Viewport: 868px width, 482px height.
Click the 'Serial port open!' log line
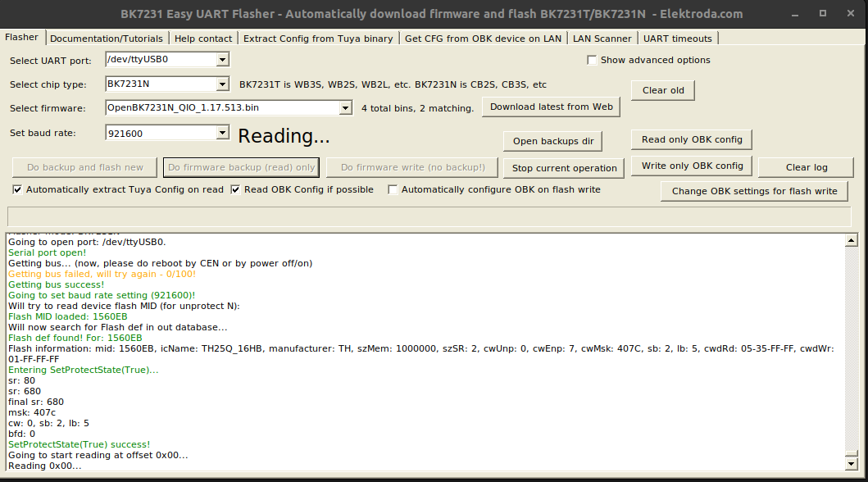pos(47,253)
